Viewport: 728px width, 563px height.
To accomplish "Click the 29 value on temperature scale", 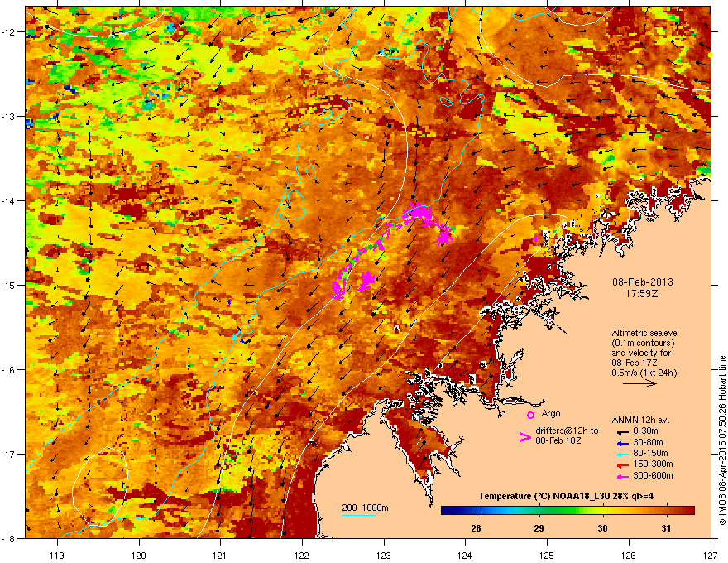I will (539, 528).
